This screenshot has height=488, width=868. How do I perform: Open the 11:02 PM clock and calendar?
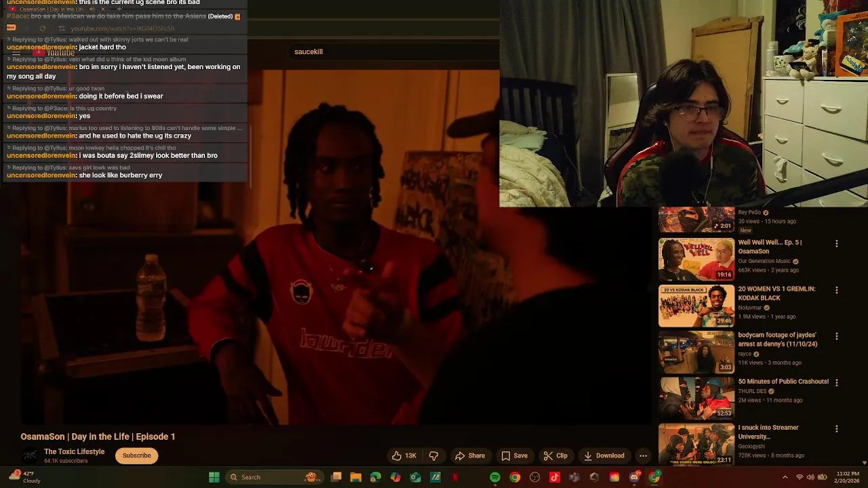coord(848,477)
